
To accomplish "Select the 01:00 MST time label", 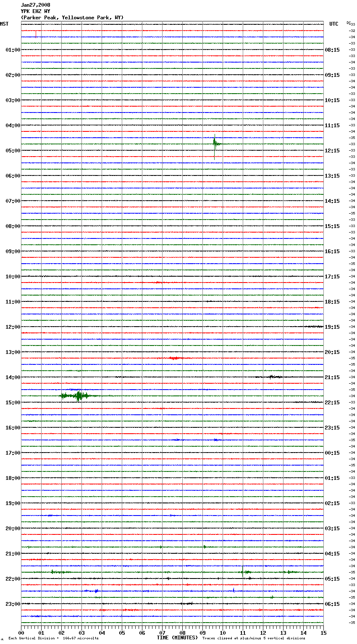I will pyautogui.click(x=13, y=50).
